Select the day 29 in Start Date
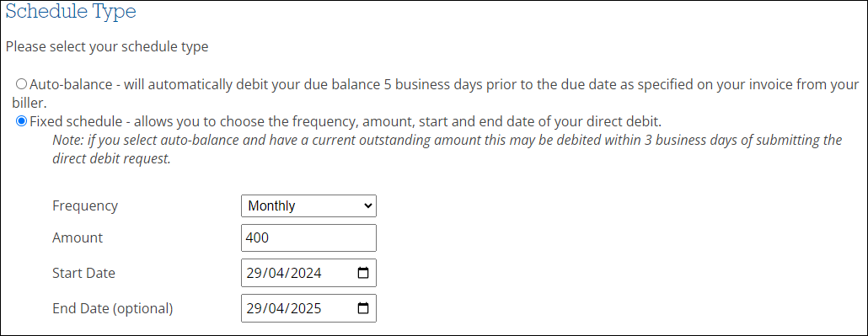 click(x=255, y=273)
